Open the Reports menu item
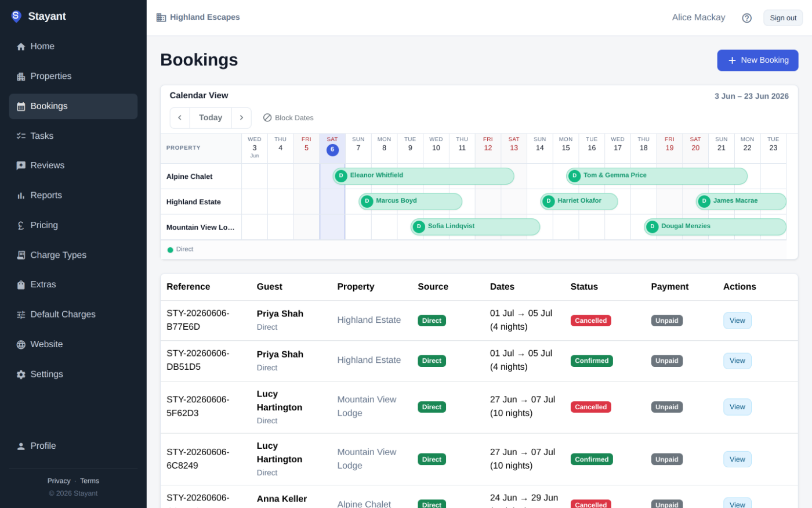This screenshot has width=812, height=508. [73, 196]
